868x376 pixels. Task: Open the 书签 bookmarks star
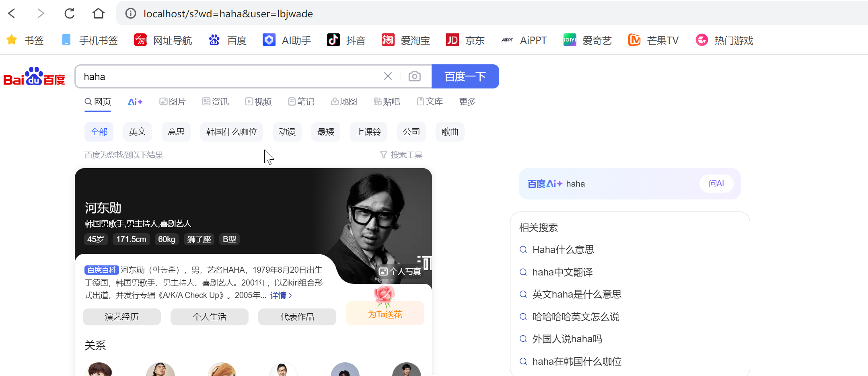(x=25, y=40)
